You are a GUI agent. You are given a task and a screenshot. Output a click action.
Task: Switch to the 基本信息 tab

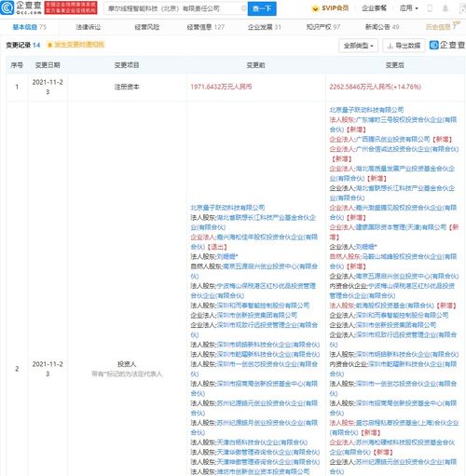click(x=29, y=27)
